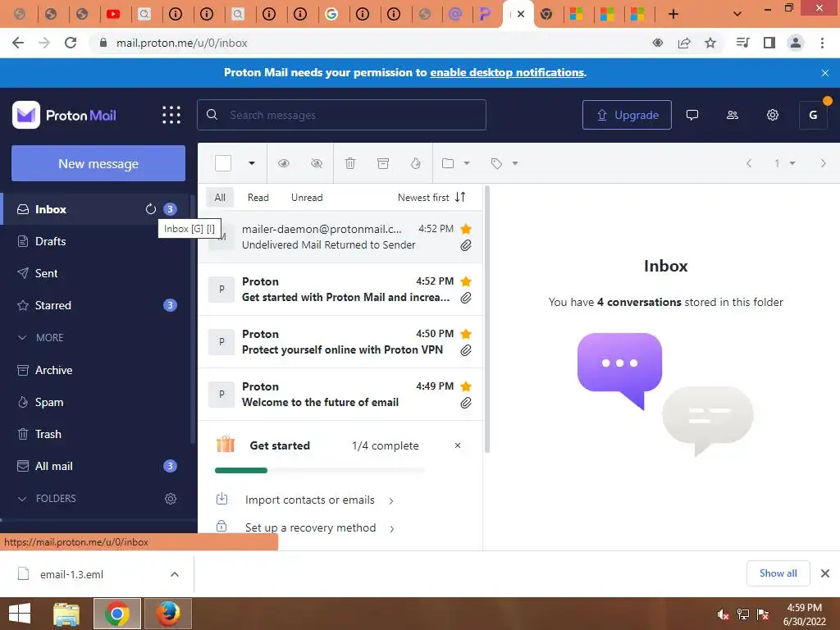This screenshot has height=630, width=840.
Task: Reload the page in Chrome
Action: (71, 43)
